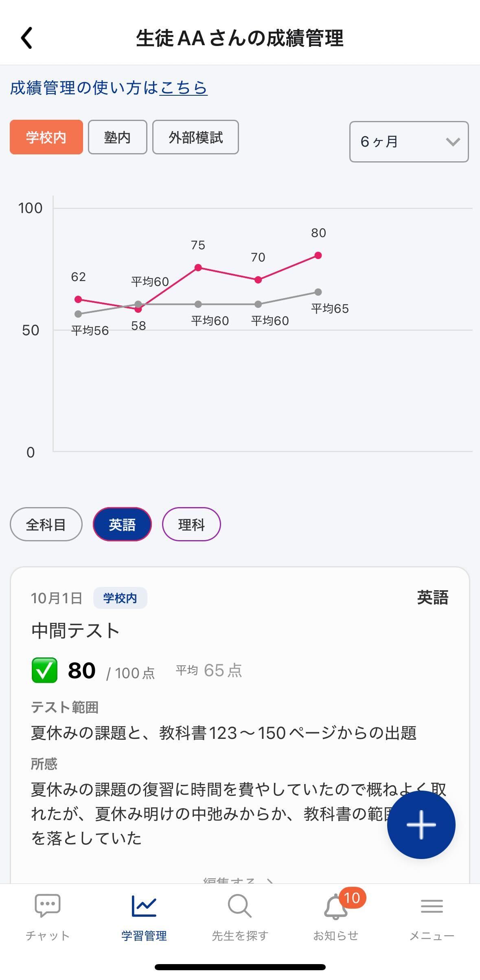Tap the green checkmark icon
480x980 pixels.
click(x=44, y=670)
